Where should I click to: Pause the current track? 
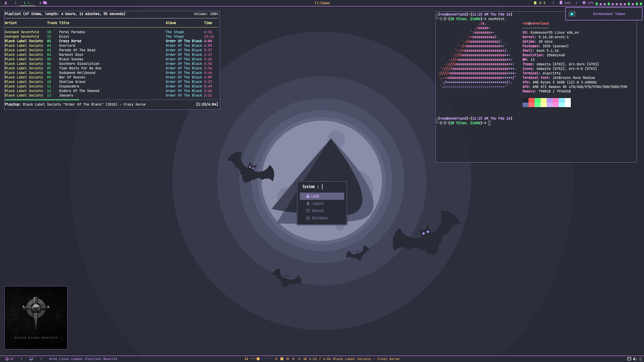tap(288, 359)
